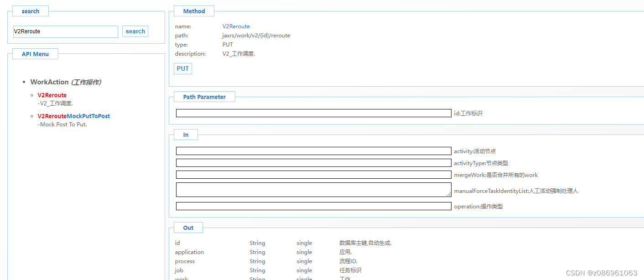Click the manualForceTaskIdentityList text area

312,189
